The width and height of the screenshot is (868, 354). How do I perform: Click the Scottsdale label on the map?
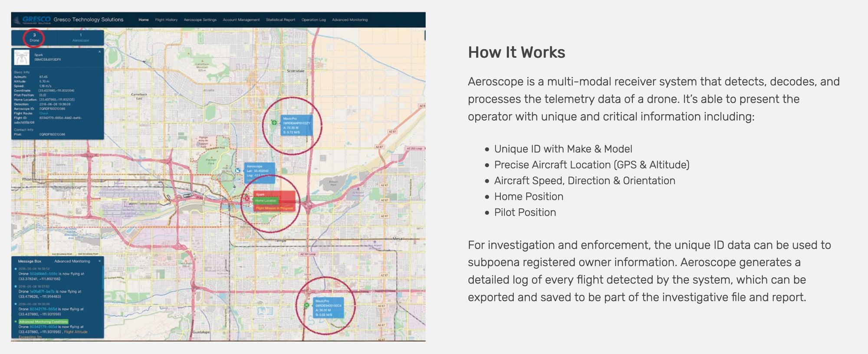(296, 71)
